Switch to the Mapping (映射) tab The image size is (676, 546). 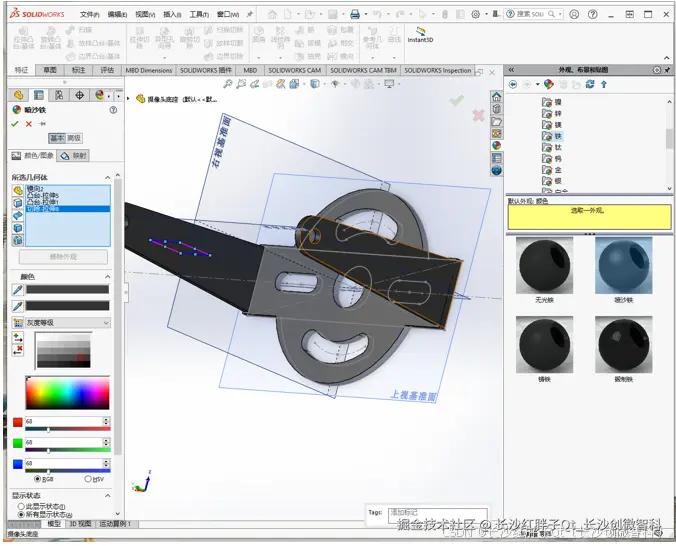73,156
